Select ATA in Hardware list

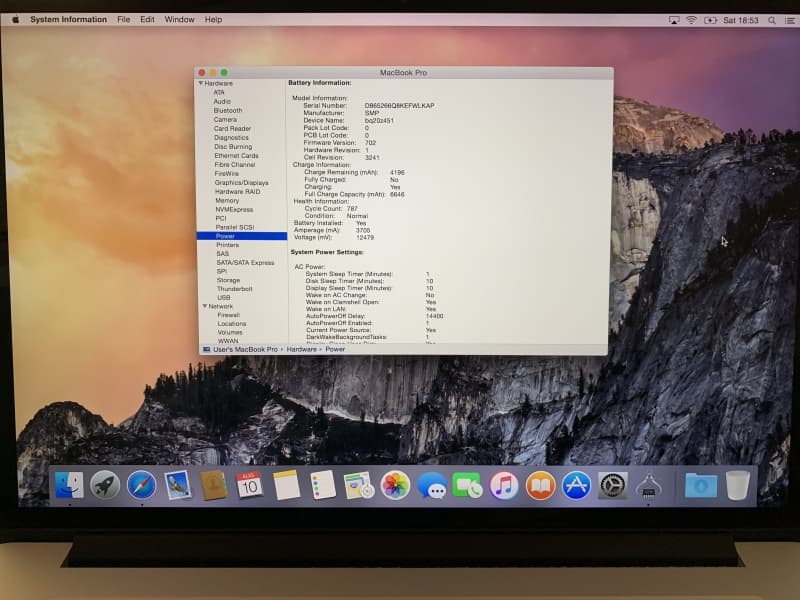pyautogui.click(x=219, y=92)
